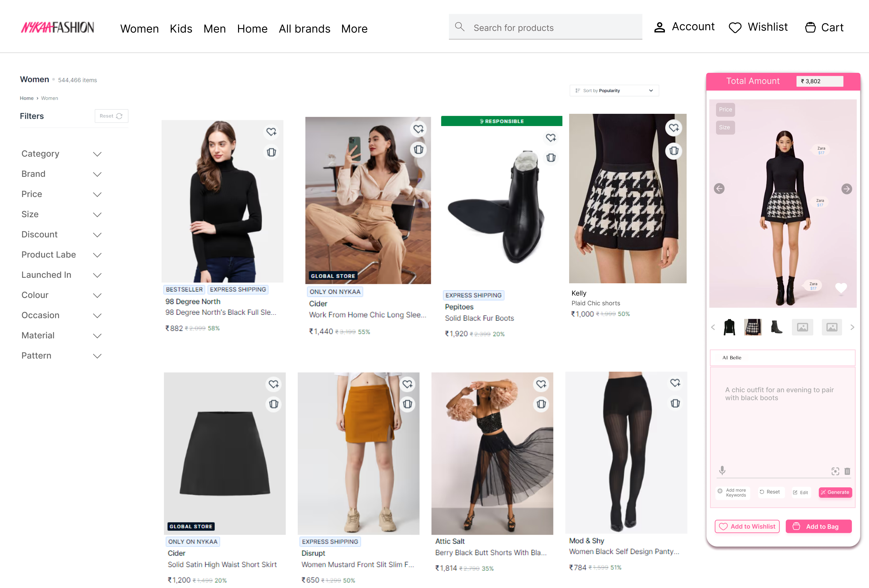Favorite the Kelly Plaid Chic shorts heart icon
Screen dimensions: 869x588
(x=674, y=128)
